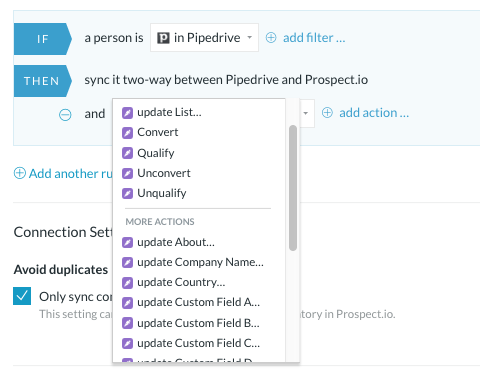Uncheck the Only sync checkbox under Avoid duplicates
The width and height of the screenshot is (480, 375).
click(22, 296)
